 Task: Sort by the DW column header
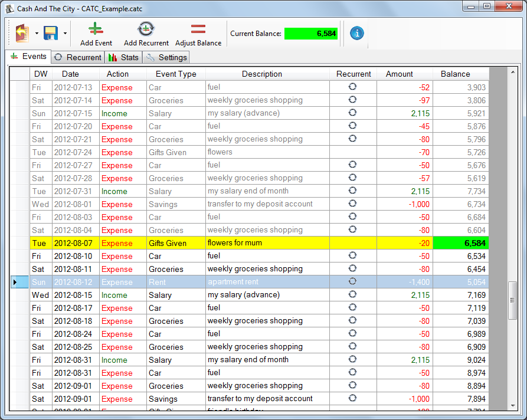click(41, 74)
